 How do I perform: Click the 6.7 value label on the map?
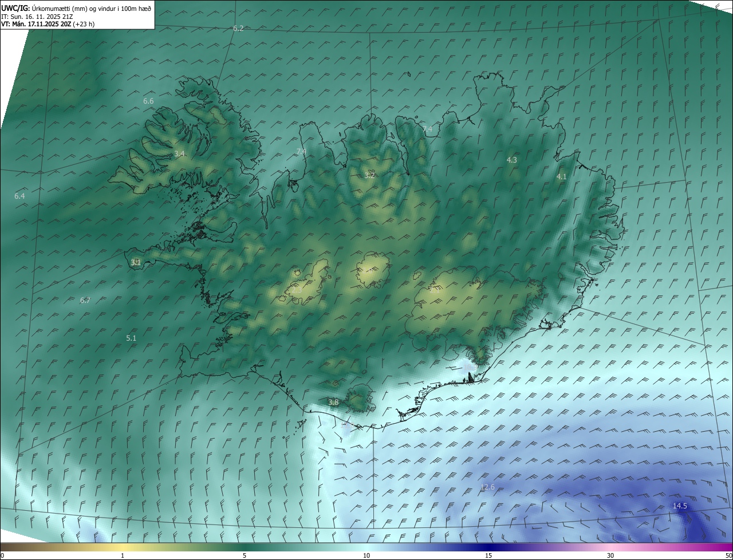(85, 300)
